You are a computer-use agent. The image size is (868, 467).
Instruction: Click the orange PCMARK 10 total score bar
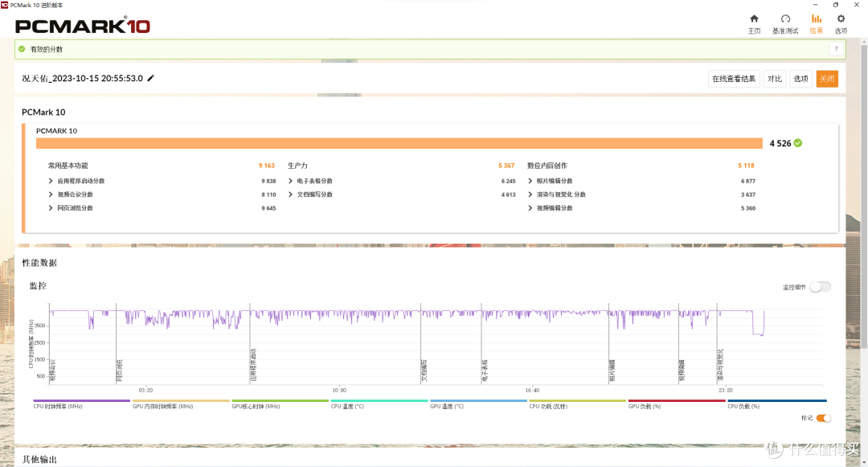[x=399, y=143]
